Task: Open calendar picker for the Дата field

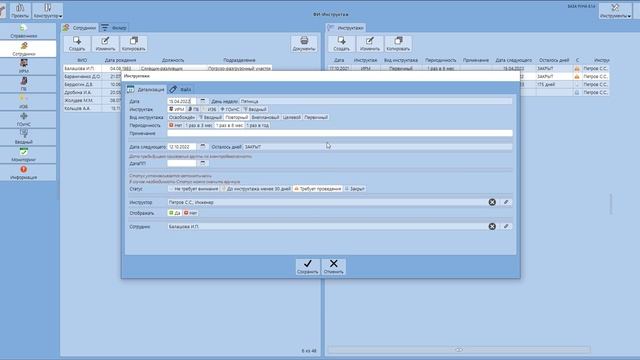Action: pos(203,101)
